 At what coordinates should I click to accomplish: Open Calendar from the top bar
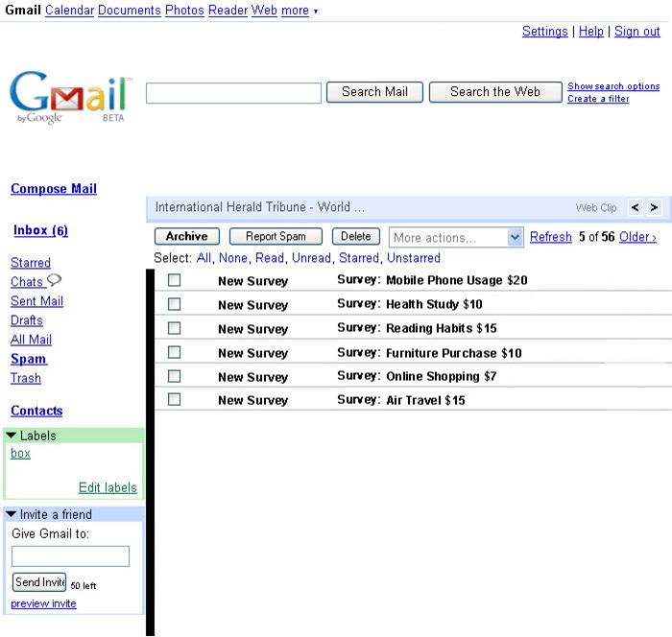tap(69, 10)
